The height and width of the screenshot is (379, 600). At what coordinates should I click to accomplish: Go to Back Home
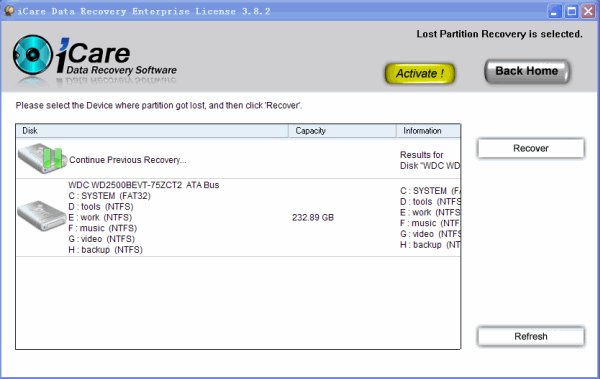tap(527, 71)
